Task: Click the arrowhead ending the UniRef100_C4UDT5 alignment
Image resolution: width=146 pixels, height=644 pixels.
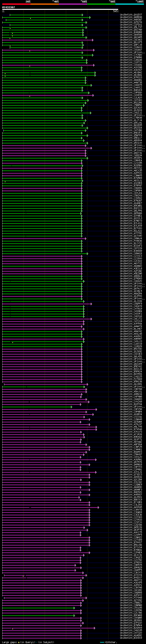Action: pos(91,85)
